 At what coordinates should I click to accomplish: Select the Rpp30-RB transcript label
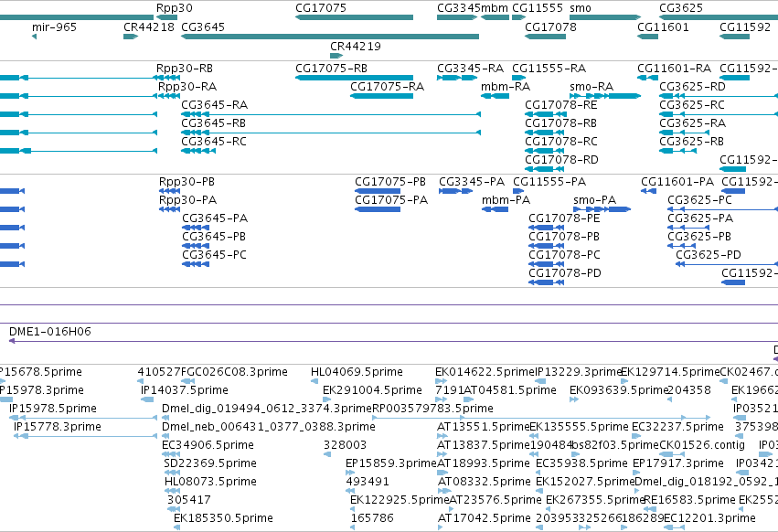click(185, 68)
